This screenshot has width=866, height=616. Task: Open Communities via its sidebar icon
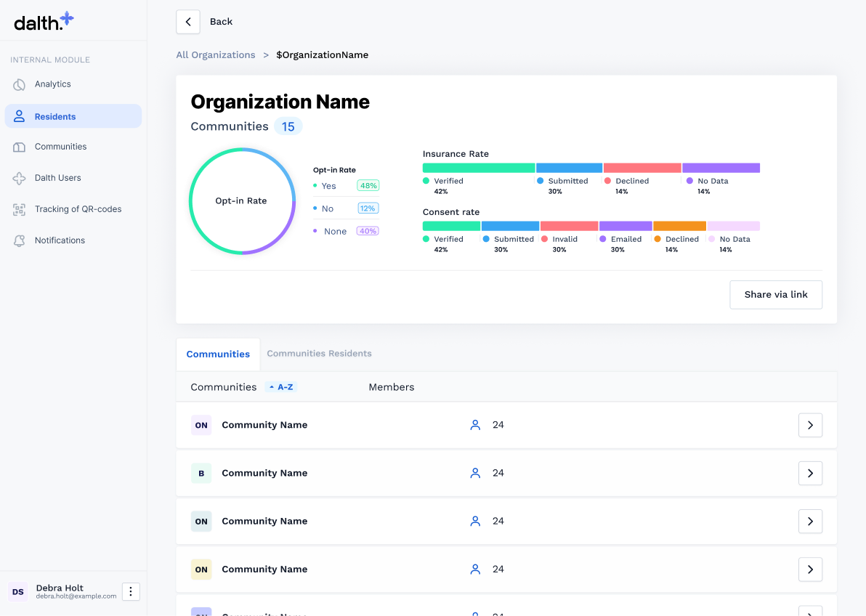click(20, 147)
